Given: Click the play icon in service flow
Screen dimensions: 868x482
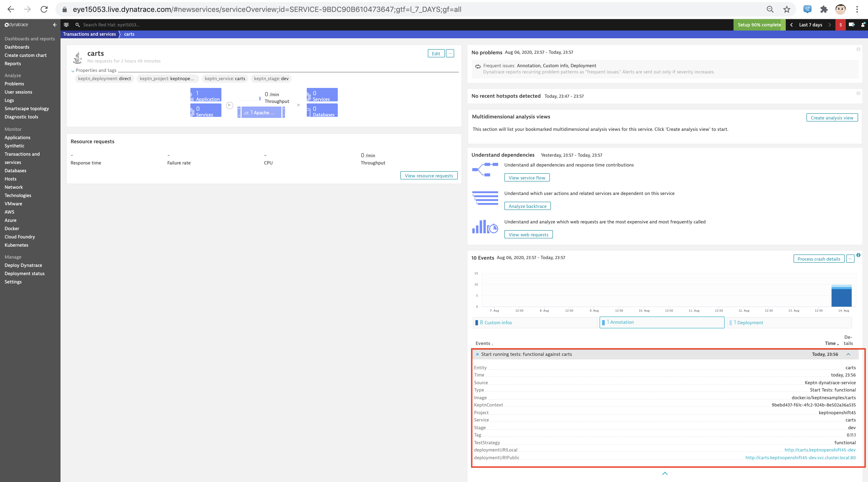Looking at the screenshot, I should coord(229,106).
